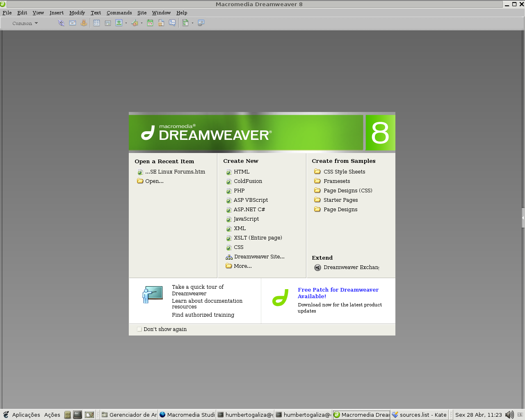The width and height of the screenshot is (525, 420).
Task: Click the Images insert icon
Action: tap(119, 23)
